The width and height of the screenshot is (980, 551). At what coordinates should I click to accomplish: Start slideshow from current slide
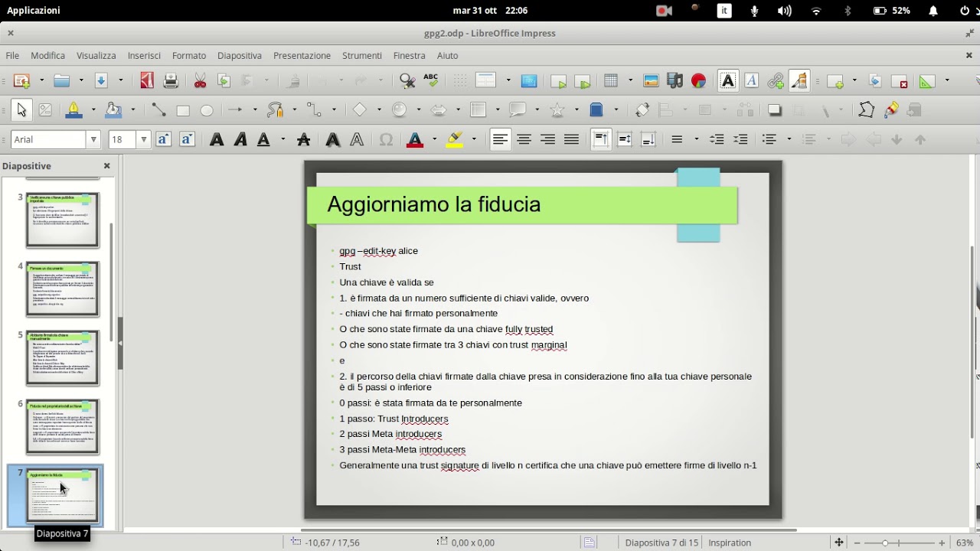[583, 80]
